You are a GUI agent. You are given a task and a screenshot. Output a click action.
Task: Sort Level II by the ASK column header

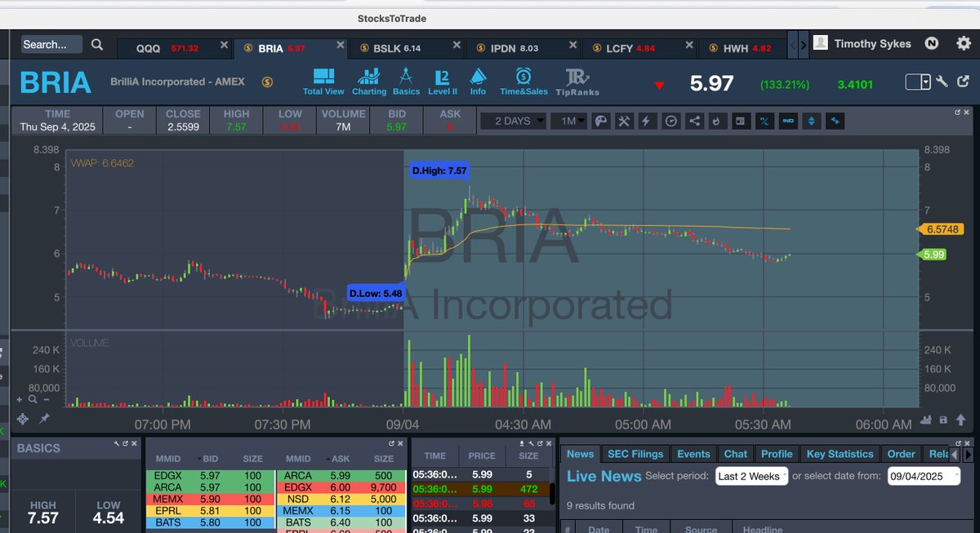340,459
